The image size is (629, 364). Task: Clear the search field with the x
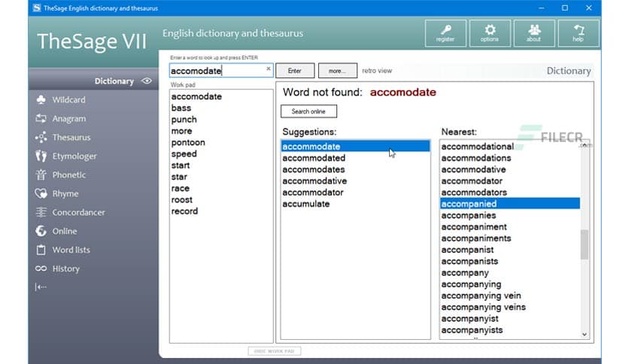(x=269, y=69)
